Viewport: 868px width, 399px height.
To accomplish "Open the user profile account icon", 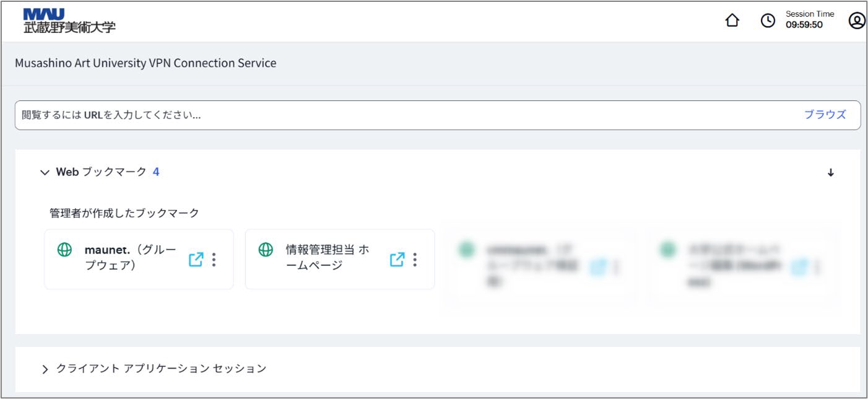I will tap(856, 21).
